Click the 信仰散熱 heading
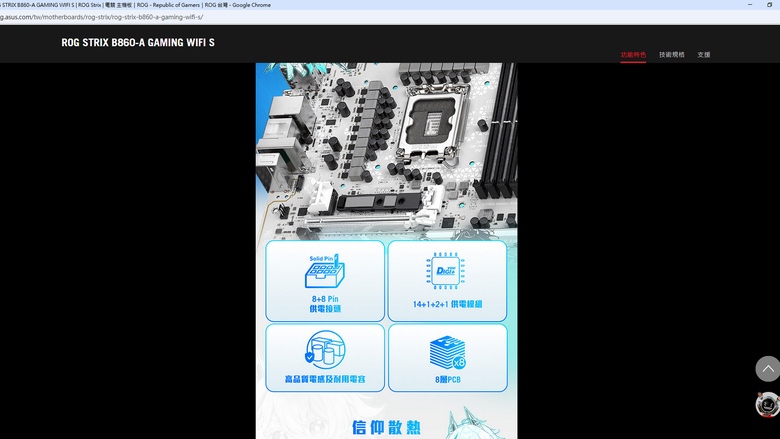Screen dimensions: 780x439 click(x=387, y=427)
